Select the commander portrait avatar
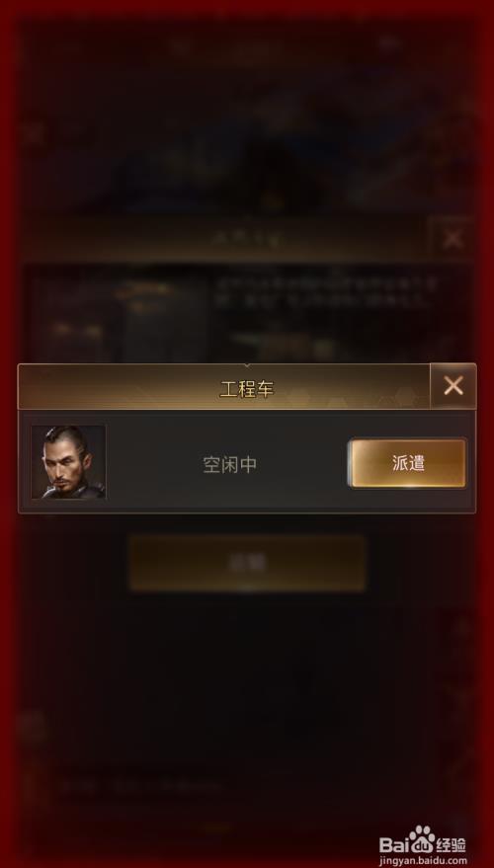 click(69, 462)
